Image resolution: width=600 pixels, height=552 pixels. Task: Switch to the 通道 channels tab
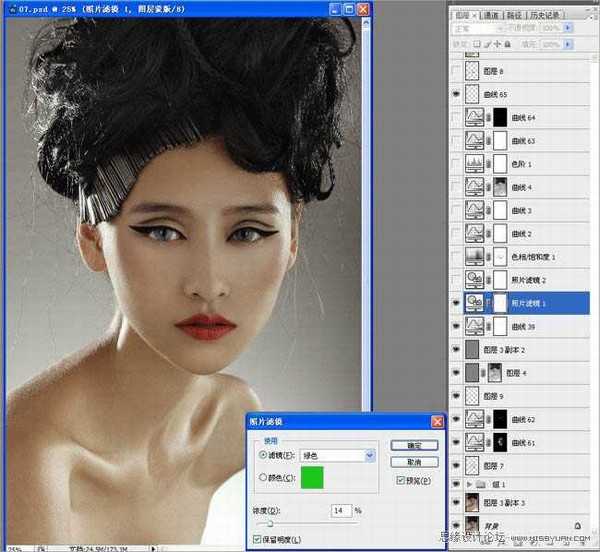pyautogui.click(x=491, y=16)
